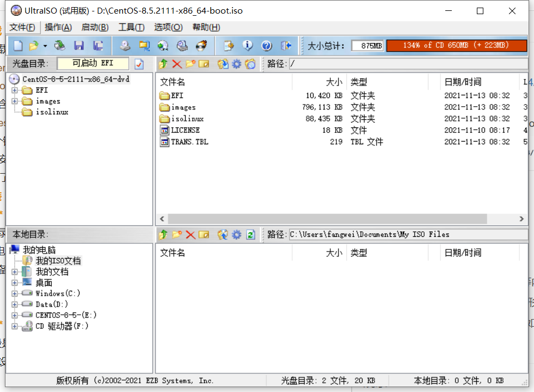The image size is (534, 392).
Task: Click Extract icon in disc toolbar
Action: point(223,64)
